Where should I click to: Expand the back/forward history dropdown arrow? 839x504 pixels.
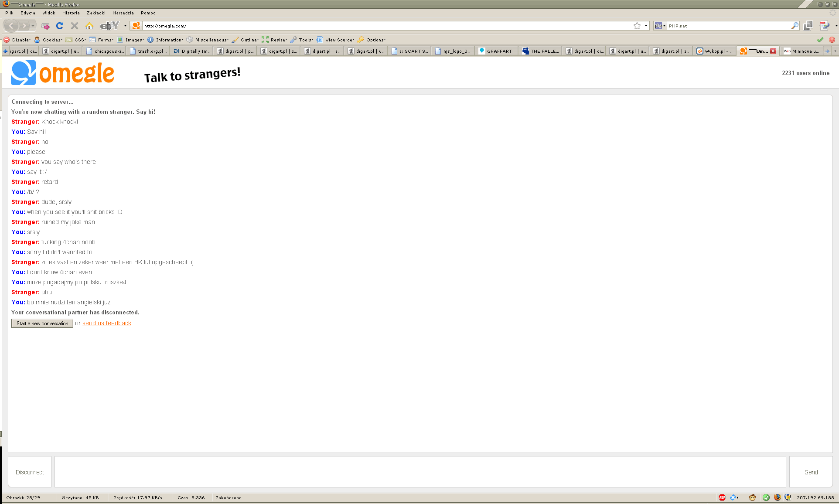(33, 26)
